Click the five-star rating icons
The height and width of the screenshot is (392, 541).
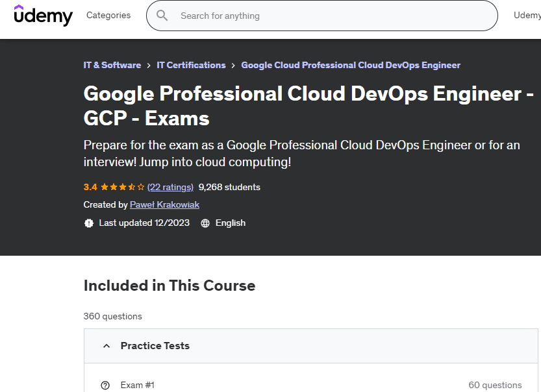point(122,187)
